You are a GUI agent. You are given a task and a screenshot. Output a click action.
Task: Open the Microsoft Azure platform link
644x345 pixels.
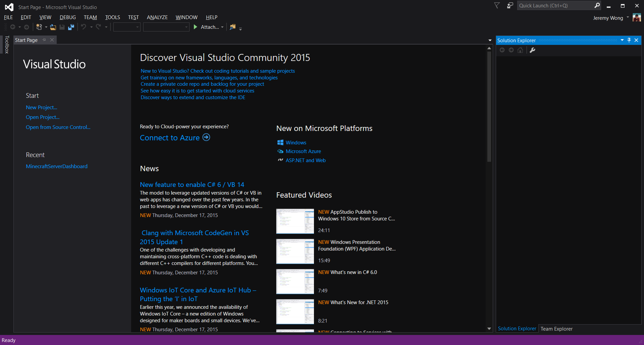(x=303, y=151)
